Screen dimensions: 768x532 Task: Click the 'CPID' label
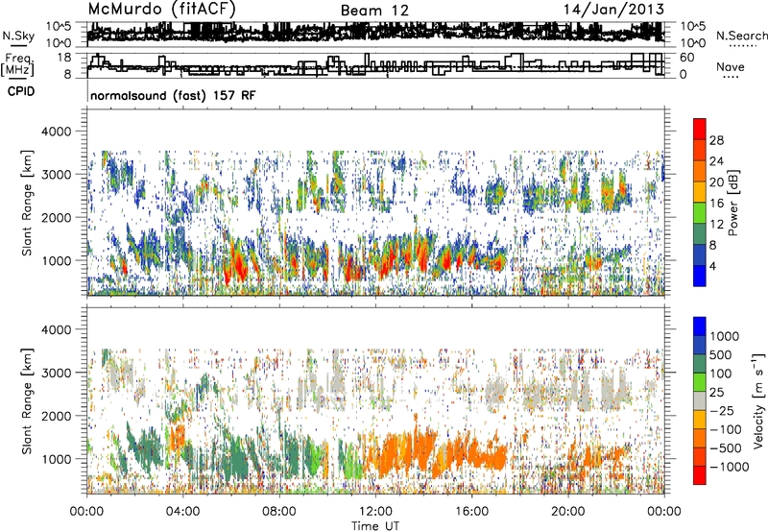21,91
